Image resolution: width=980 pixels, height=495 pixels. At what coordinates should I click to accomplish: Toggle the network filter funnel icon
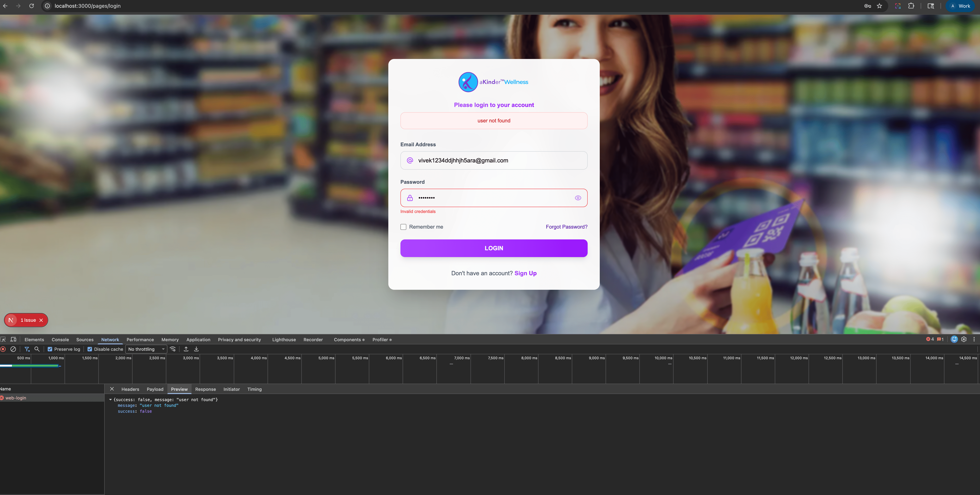pyautogui.click(x=27, y=349)
